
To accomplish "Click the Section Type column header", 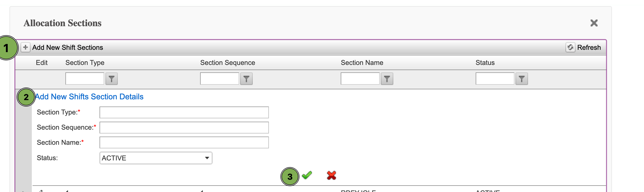I will (x=85, y=63).
